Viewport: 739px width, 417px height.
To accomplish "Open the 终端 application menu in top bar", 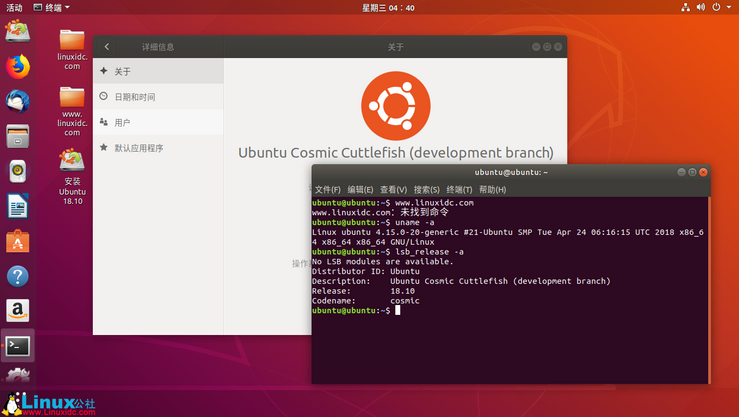I will click(x=52, y=8).
